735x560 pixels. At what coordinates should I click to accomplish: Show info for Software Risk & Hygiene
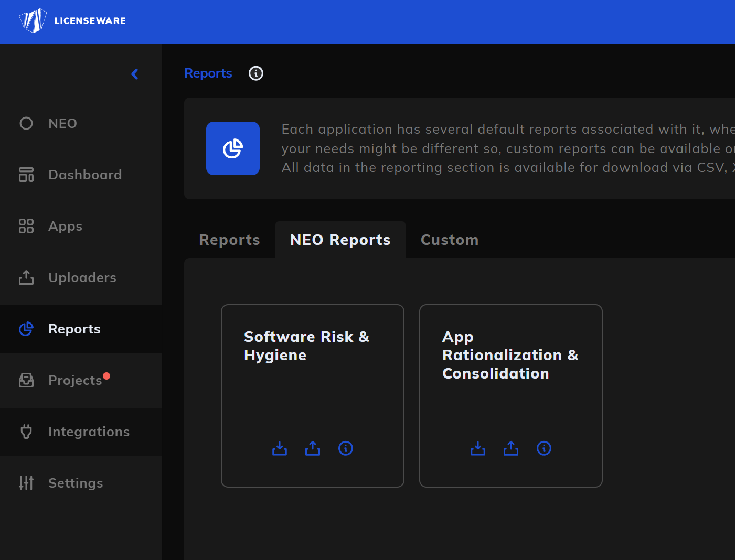tap(346, 448)
